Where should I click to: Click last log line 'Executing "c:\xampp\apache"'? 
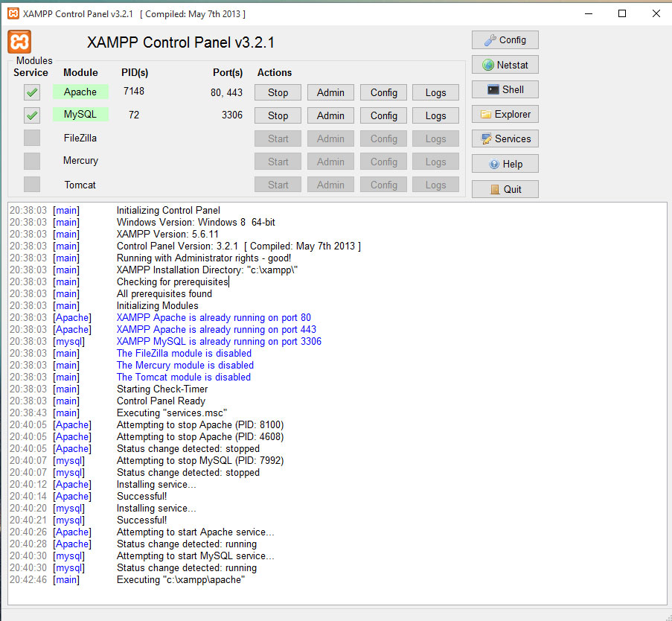point(181,580)
